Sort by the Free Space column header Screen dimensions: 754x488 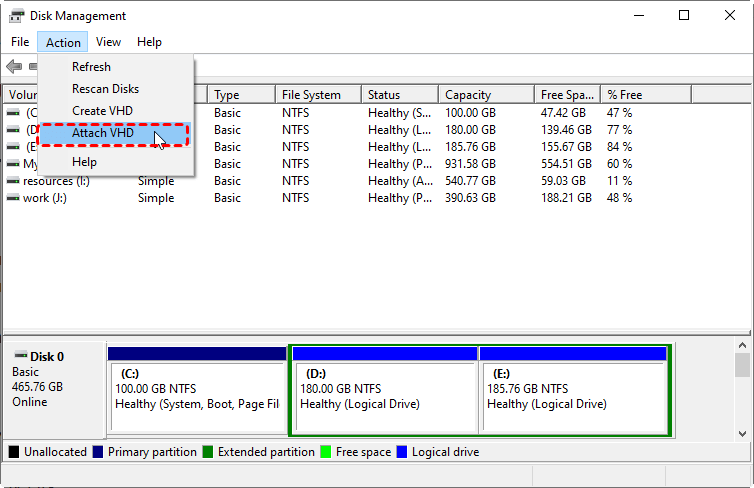pyautogui.click(x=568, y=95)
